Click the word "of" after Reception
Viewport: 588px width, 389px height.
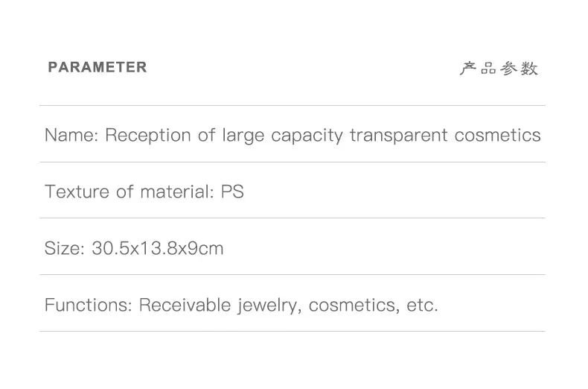tap(206, 135)
